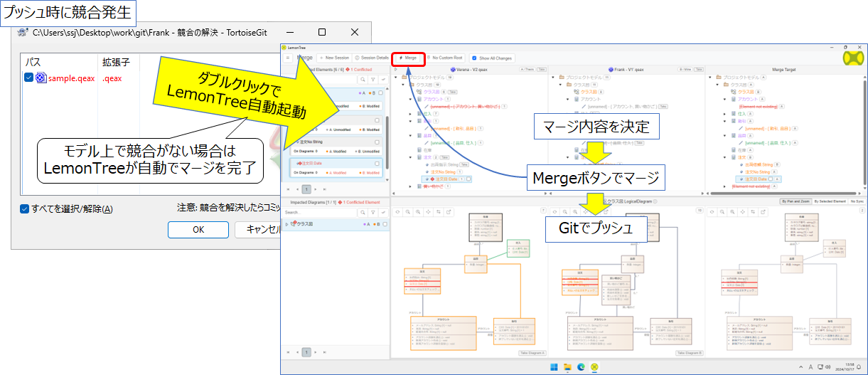Click the 拡張子 column header in TortoiseGit
This screenshot has height=375, width=868.
tap(117, 62)
